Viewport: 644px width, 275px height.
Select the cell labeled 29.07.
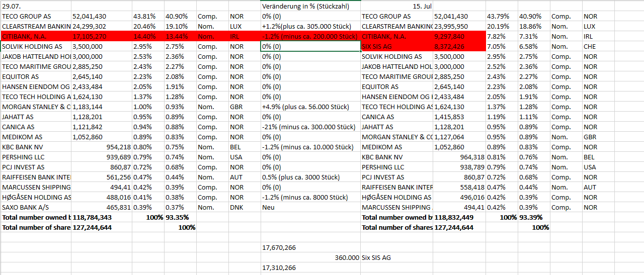coord(36,6)
